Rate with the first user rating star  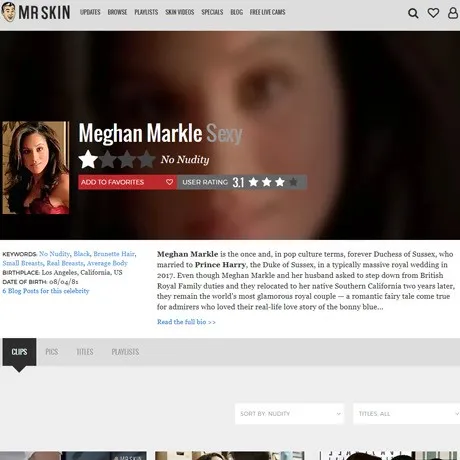[253, 182]
